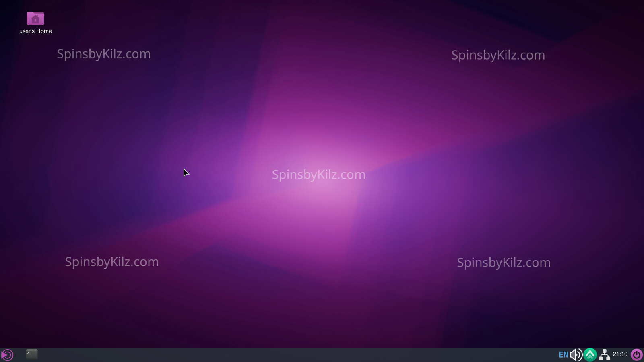This screenshot has height=362, width=644.
Task: Open the application menu launcher
Action: (x=7, y=355)
